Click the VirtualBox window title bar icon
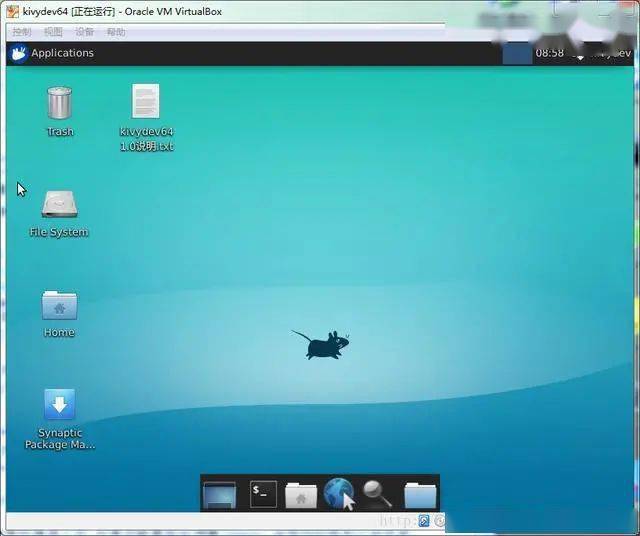The width and height of the screenshot is (640, 536). 12,11
